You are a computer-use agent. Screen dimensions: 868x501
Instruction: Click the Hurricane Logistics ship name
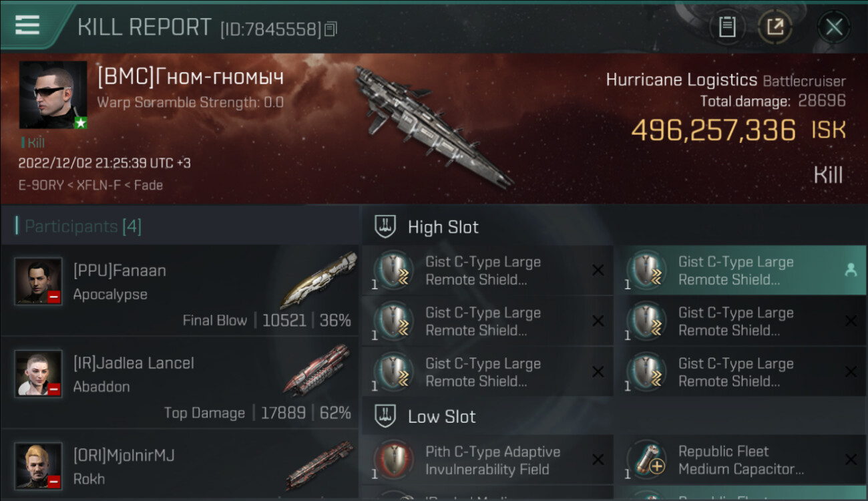coord(681,80)
